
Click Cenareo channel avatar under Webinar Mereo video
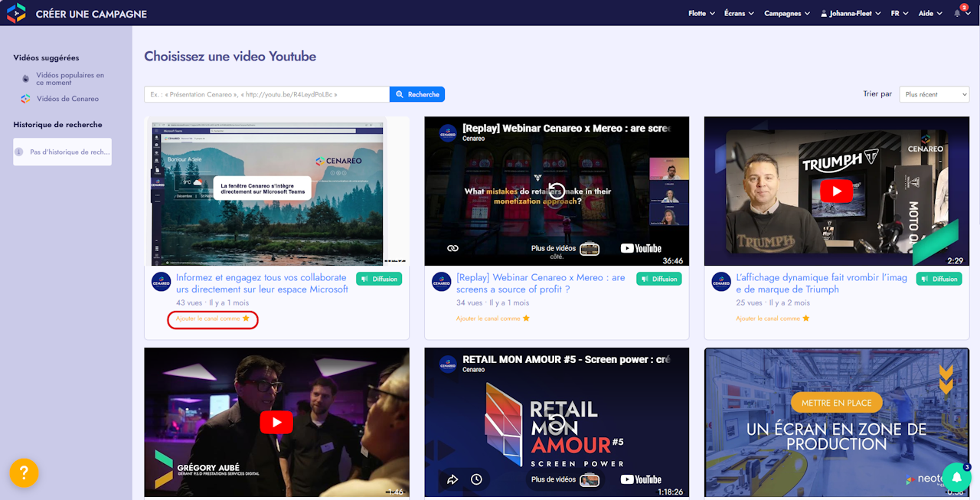(441, 282)
